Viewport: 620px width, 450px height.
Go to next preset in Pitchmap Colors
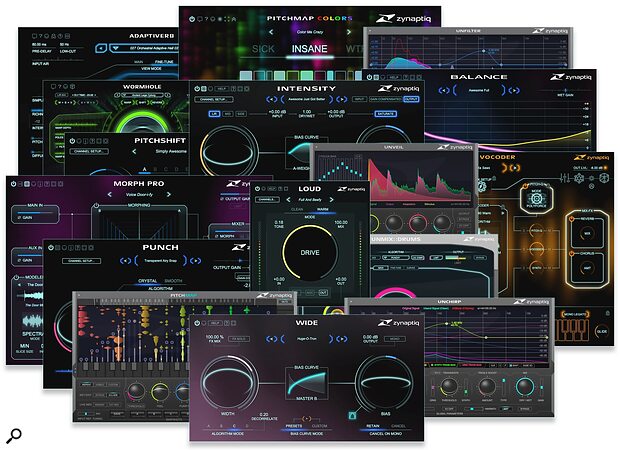[x=348, y=32]
